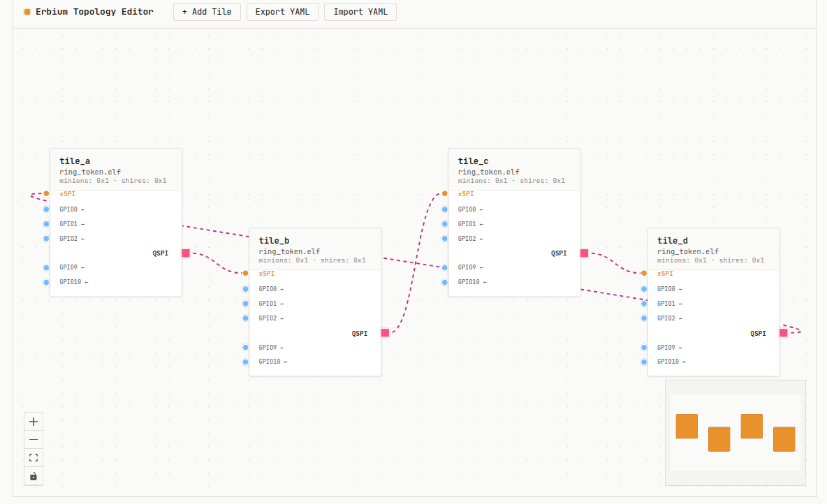
Task: Click the QSPI label in tile_b
Action: (360, 333)
